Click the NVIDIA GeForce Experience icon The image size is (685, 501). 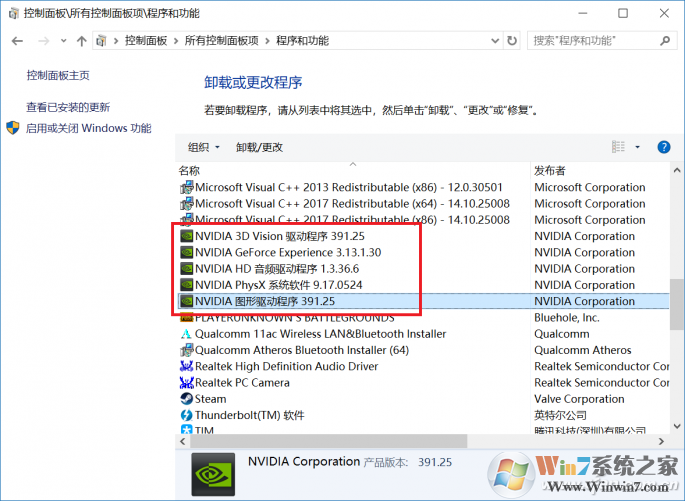pos(186,252)
